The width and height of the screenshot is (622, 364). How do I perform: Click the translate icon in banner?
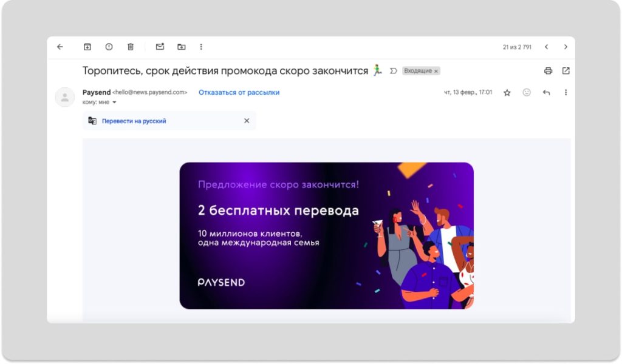[92, 121]
